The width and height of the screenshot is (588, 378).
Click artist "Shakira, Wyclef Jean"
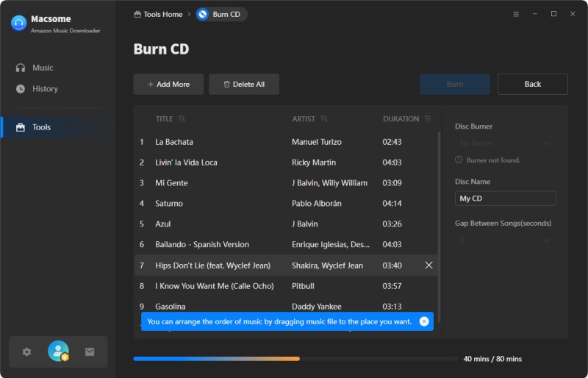coord(327,265)
